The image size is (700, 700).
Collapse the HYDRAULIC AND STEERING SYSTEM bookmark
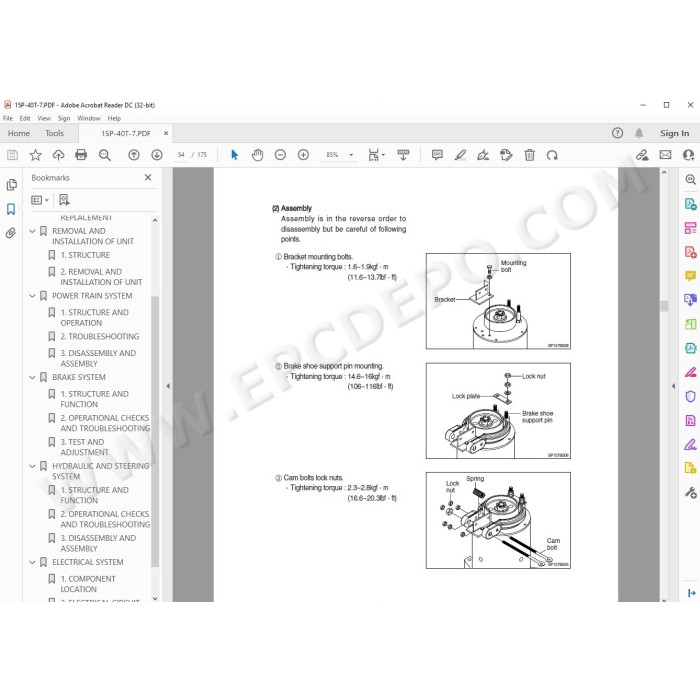(x=32, y=466)
